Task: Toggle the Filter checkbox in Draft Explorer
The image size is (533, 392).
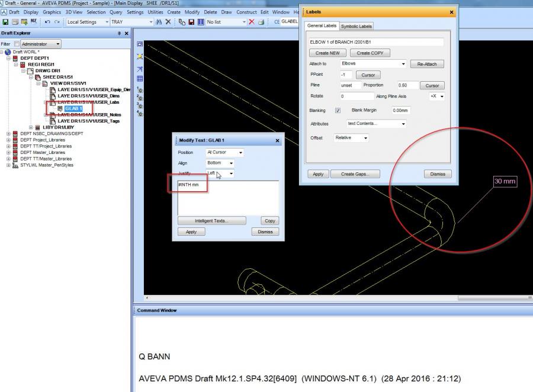Action: point(17,44)
